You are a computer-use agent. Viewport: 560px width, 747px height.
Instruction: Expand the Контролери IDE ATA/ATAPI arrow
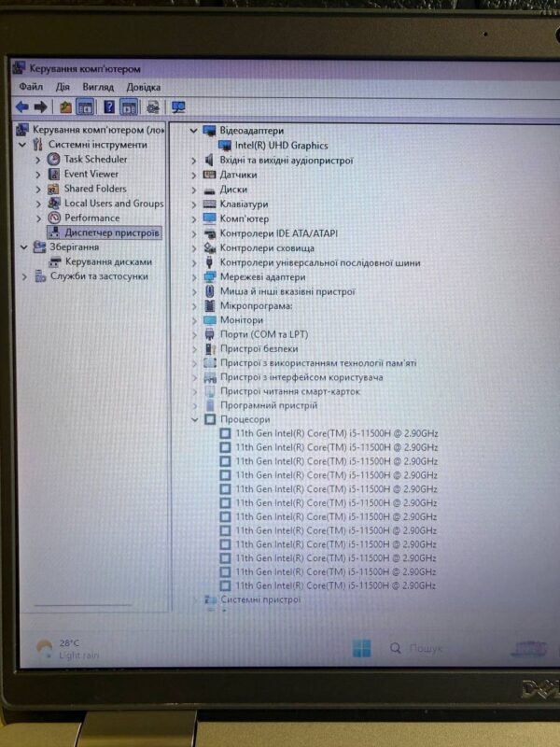tap(194, 234)
